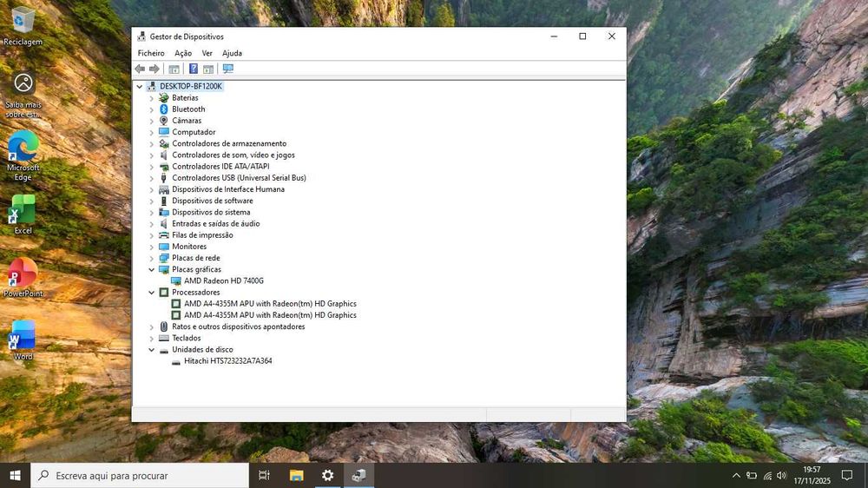Open the Ação menu
Screen dimensions: 868x488
(x=183, y=53)
